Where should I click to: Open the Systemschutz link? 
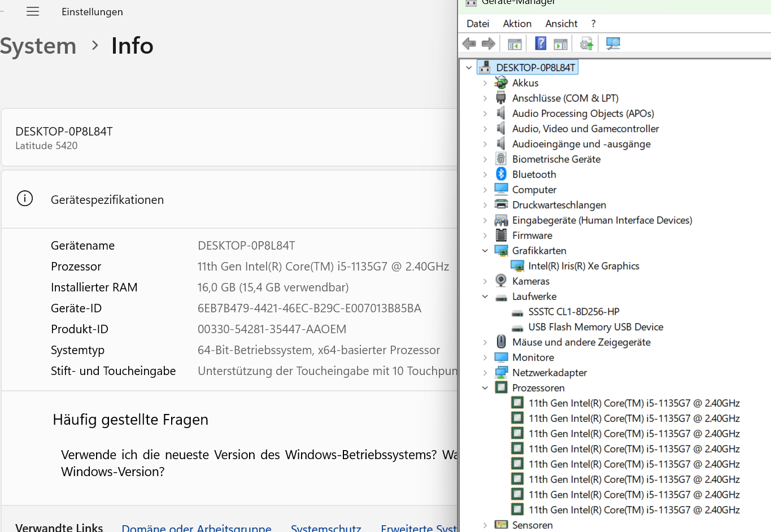pyautogui.click(x=326, y=527)
